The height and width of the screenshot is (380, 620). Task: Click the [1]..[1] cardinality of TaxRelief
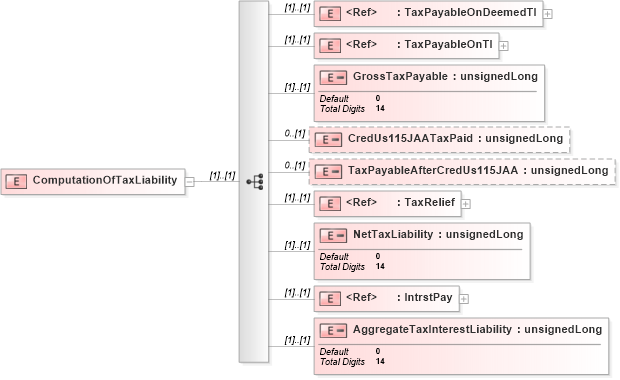(x=297, y=198)
